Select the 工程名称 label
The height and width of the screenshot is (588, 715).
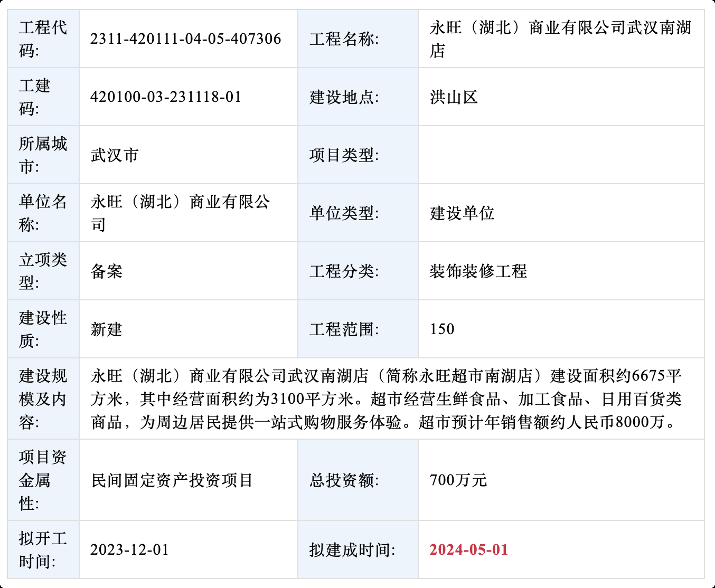click(x=344, y=39)
